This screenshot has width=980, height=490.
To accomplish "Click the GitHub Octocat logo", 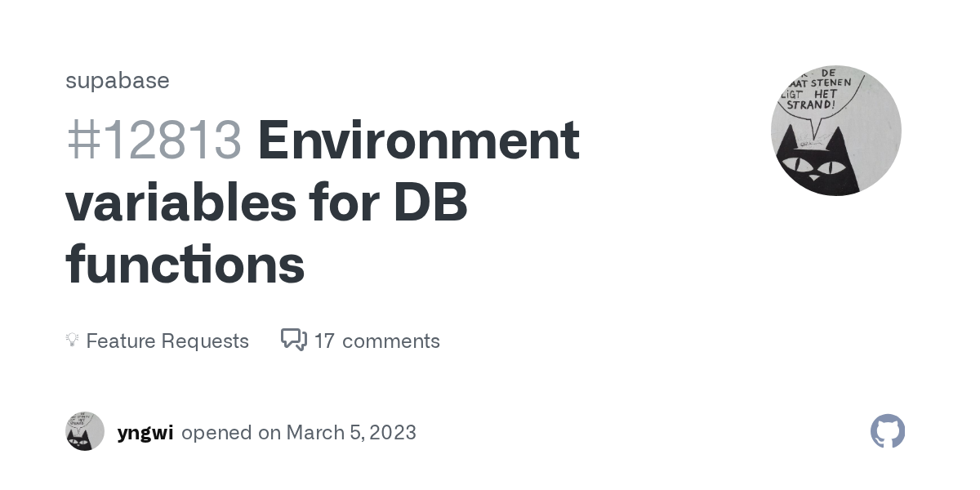I will (888, 431).
